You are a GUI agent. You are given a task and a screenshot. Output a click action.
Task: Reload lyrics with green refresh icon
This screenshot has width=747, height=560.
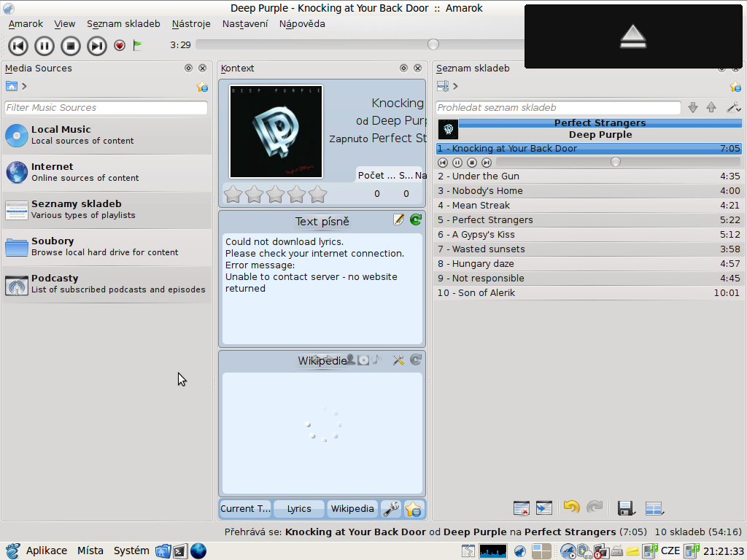416,219
